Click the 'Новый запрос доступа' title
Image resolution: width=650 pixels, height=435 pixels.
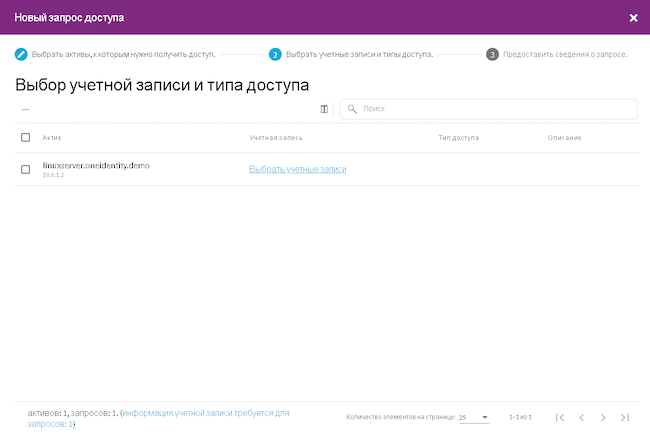coord(69,18)
